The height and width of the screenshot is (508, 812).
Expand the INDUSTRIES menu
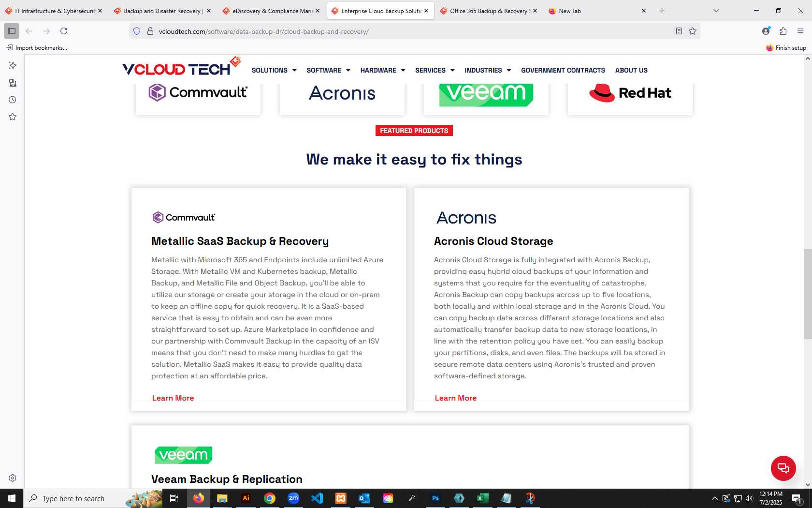pos(488,70)
